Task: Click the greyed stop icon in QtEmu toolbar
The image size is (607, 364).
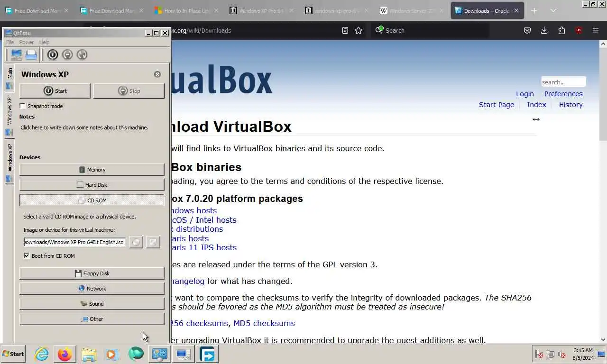Action: coord(67,55)
